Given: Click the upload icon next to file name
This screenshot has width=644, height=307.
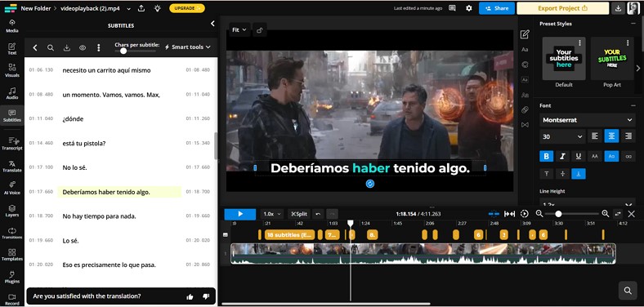Looking at the screenshot, I should pyautogui.click(x=141, y=8).
